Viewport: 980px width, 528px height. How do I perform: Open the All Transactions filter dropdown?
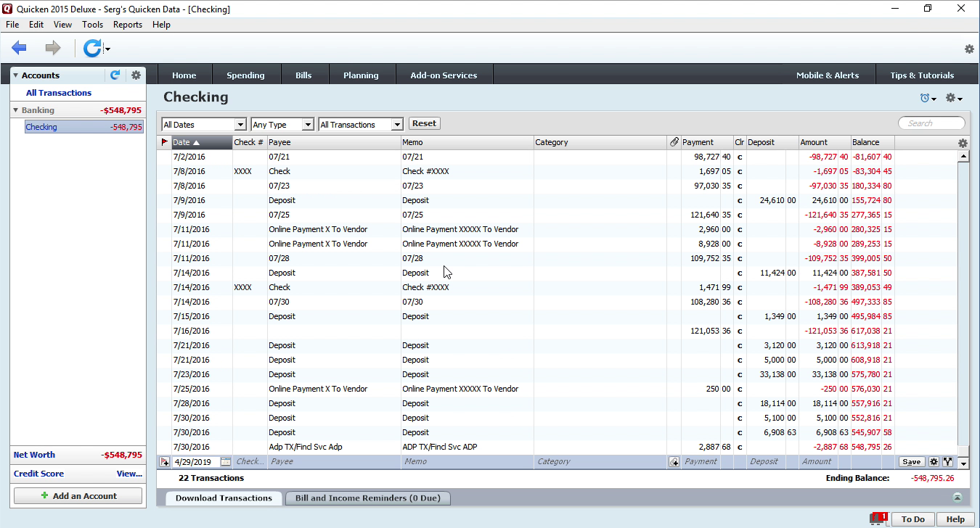[360, 125]
